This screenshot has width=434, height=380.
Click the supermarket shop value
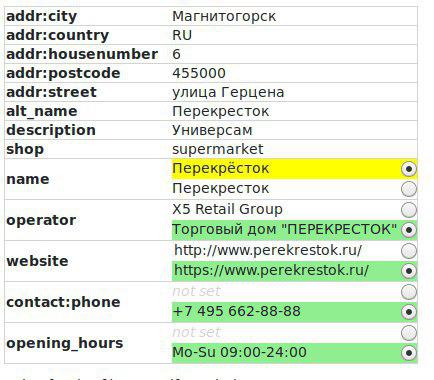pos(218,149)
